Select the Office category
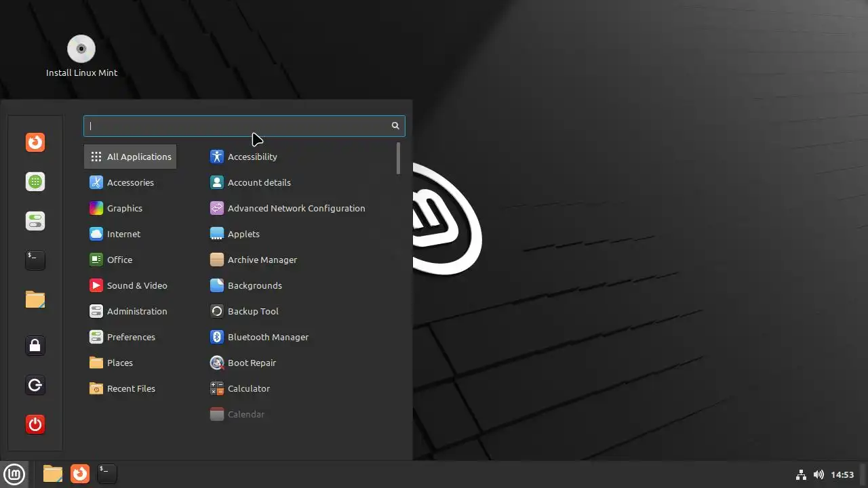Viewport: 868px width, 488px height. pyautogui.click(x=130, y=260)
